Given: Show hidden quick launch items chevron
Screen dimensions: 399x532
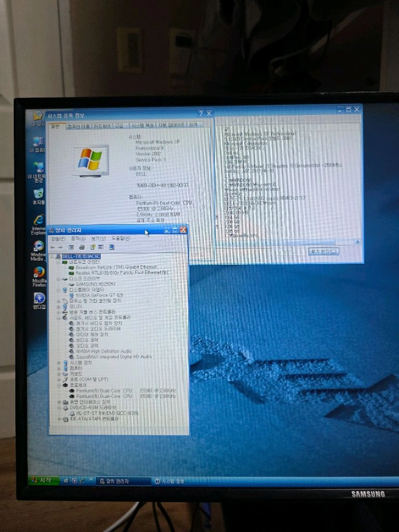Looking at the screenshot, I should 90,480.
